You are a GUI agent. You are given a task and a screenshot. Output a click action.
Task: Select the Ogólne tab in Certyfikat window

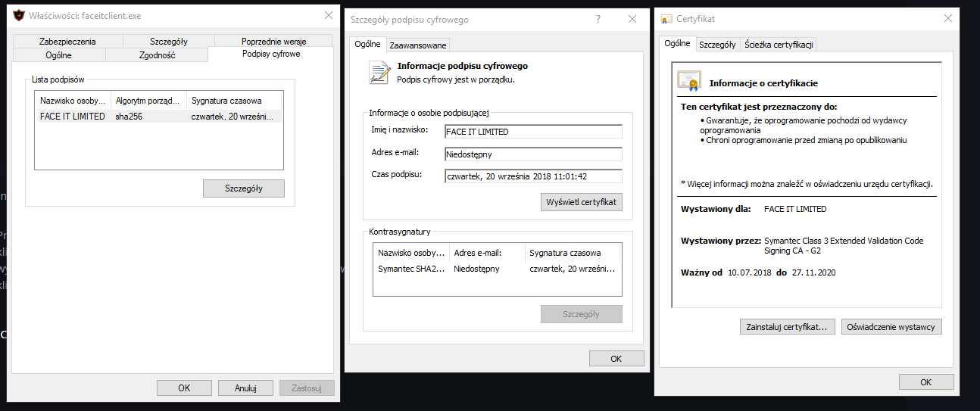[677, 43]
